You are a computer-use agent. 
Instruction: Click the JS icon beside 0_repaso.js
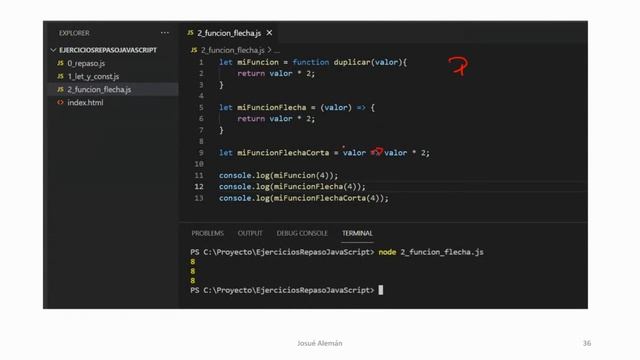[60, 63]
